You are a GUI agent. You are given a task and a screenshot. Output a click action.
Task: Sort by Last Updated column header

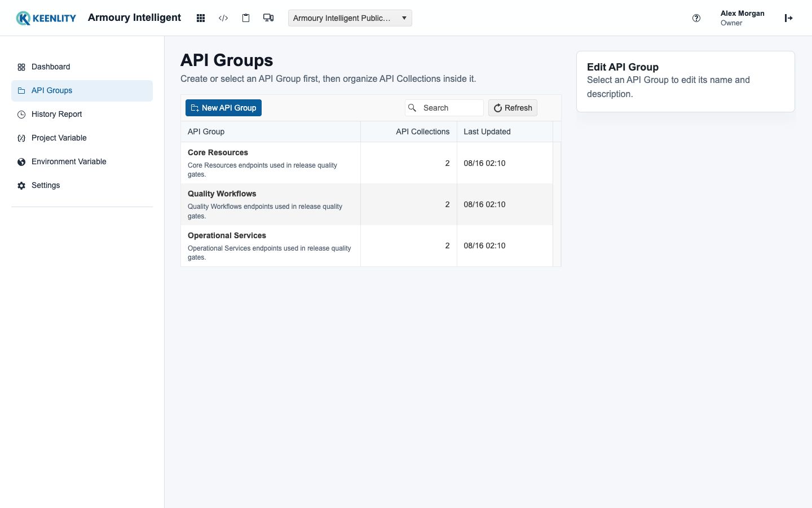click(505, 132)
